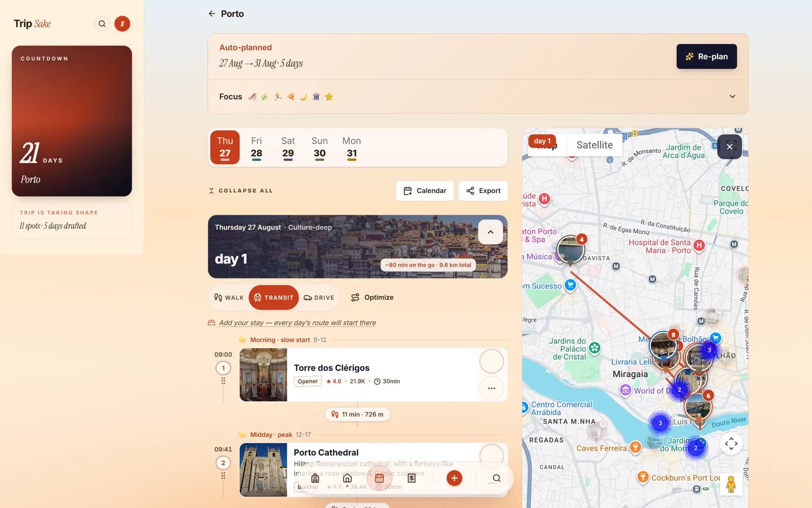Collapse all days
Image resolution: width=812 pixels, height=508 pixels.
point(241,191)
